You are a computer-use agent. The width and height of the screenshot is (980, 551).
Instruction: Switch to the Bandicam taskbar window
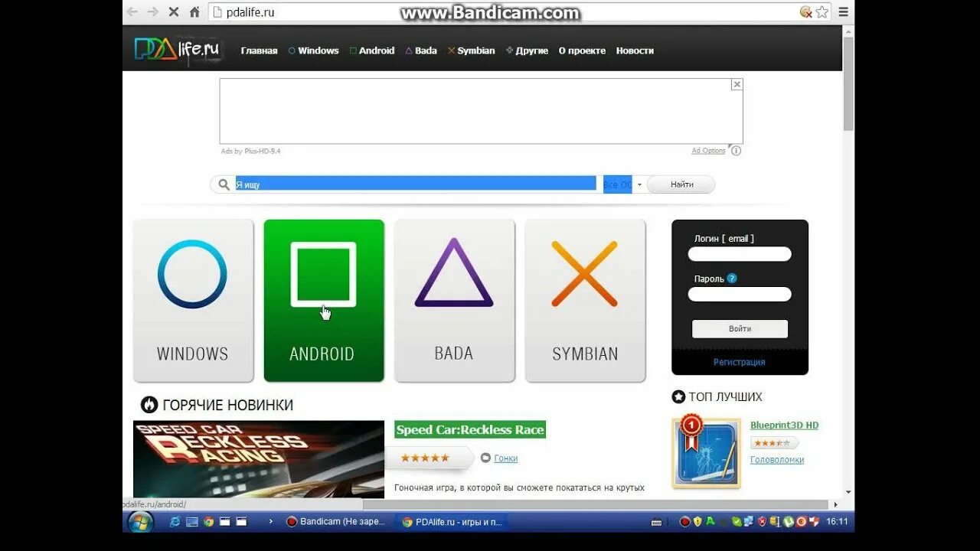[x=335, y=522]
